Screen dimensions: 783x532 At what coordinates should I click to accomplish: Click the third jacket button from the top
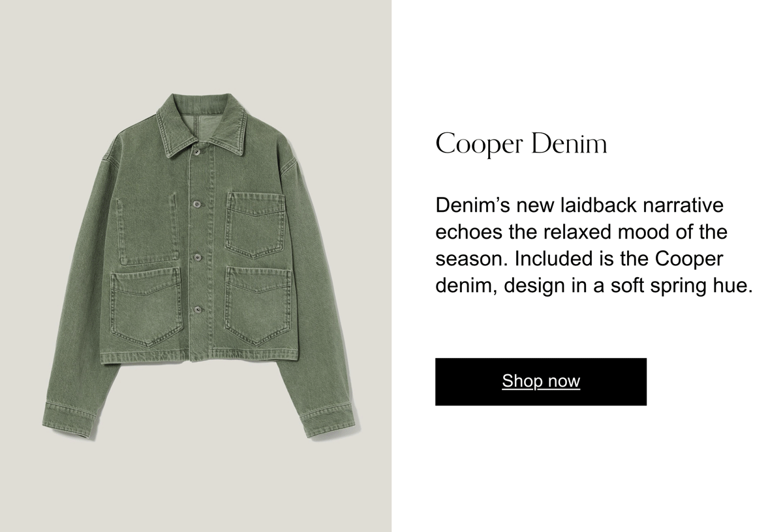pos(196,258)
